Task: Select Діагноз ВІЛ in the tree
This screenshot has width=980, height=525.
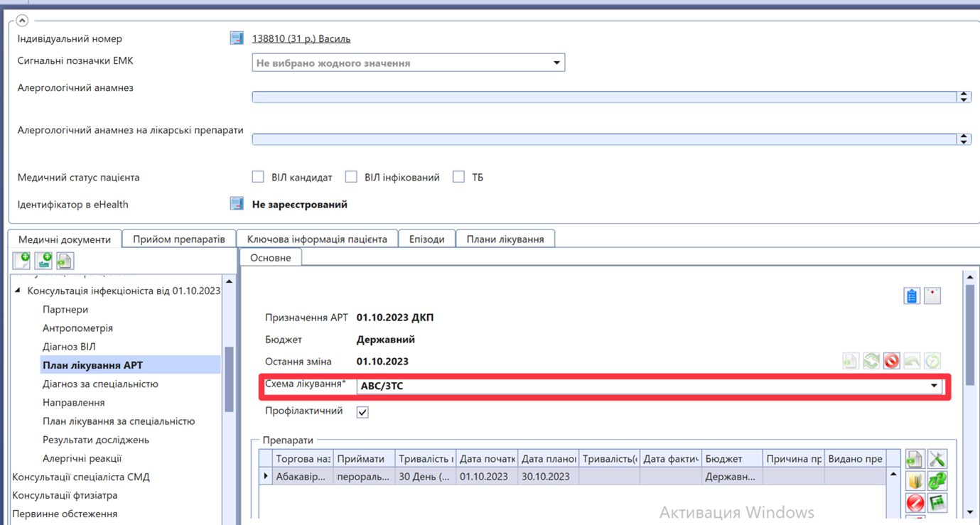Action: click(x=69, y=347)
